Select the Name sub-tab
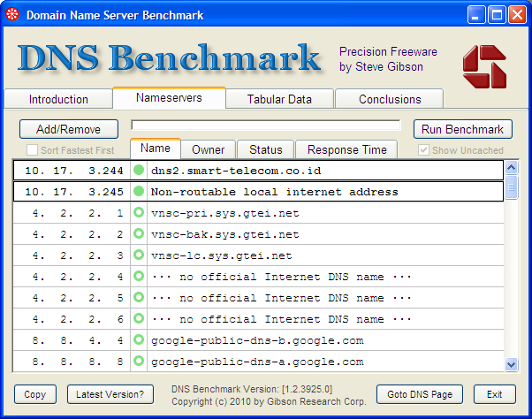 156,149
